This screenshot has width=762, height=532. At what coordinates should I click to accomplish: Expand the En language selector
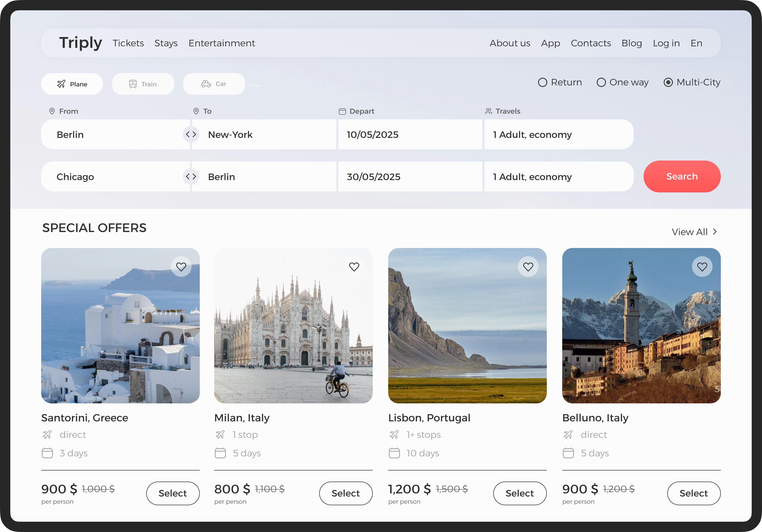pos(696,43)
